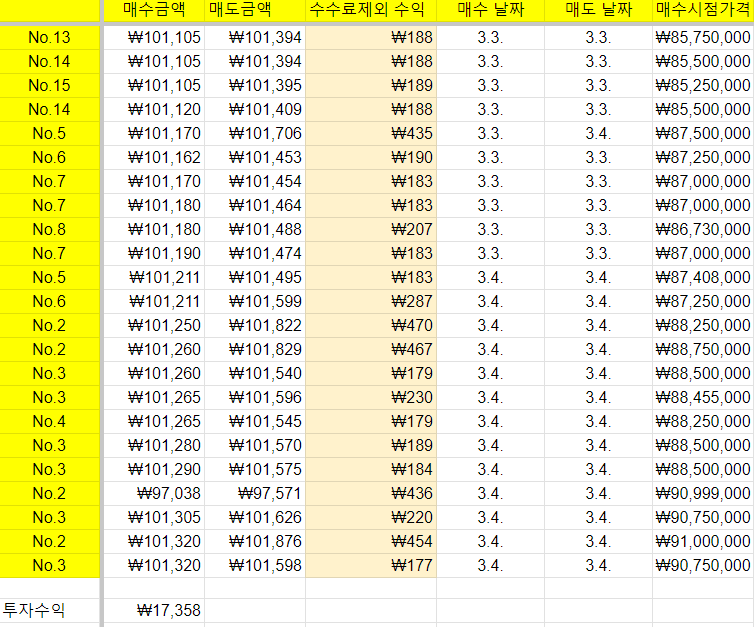Click the ₩101,626 cell

pos(255,517)
